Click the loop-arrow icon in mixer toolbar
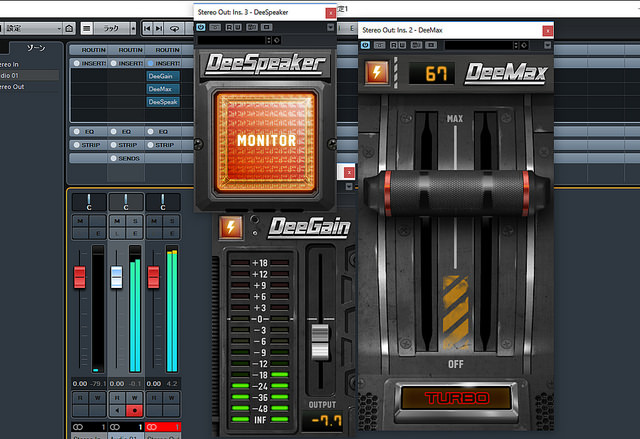The width and height of the screenshot is (640, 439). click(x=174, y=28)
